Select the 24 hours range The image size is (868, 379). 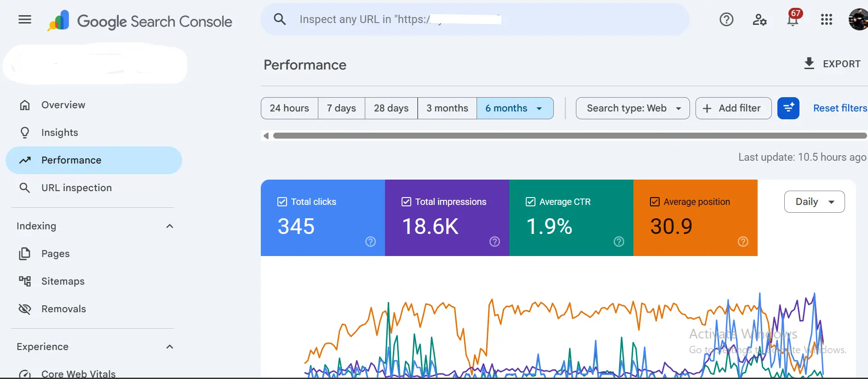point(289,108)
